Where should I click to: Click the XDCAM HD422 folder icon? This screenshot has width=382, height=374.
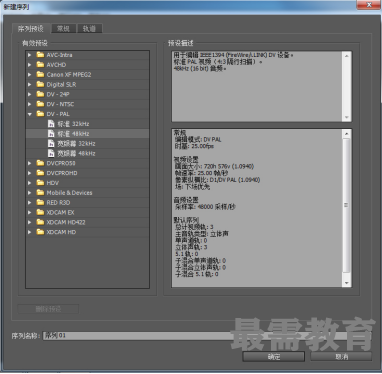pos(40,222)
